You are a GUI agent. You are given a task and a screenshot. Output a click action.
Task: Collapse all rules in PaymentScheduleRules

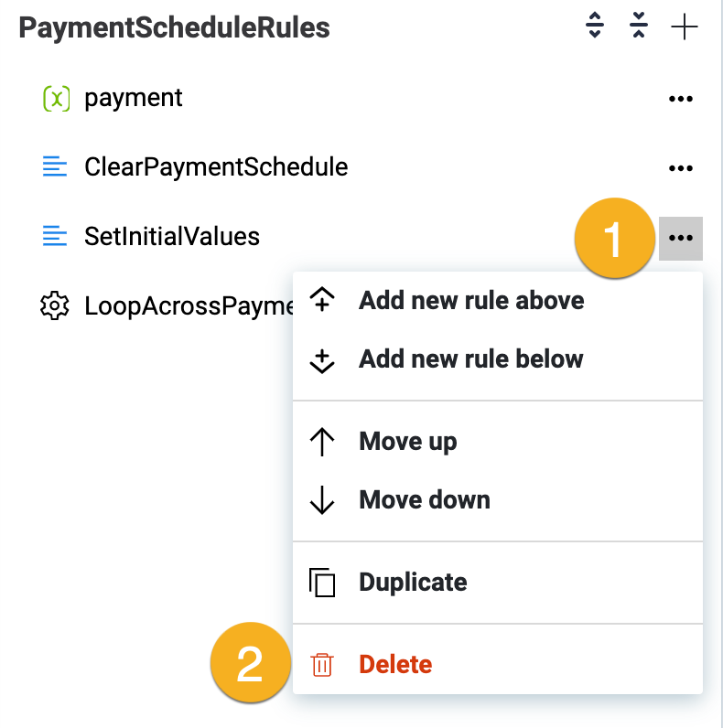click(639, 27)
